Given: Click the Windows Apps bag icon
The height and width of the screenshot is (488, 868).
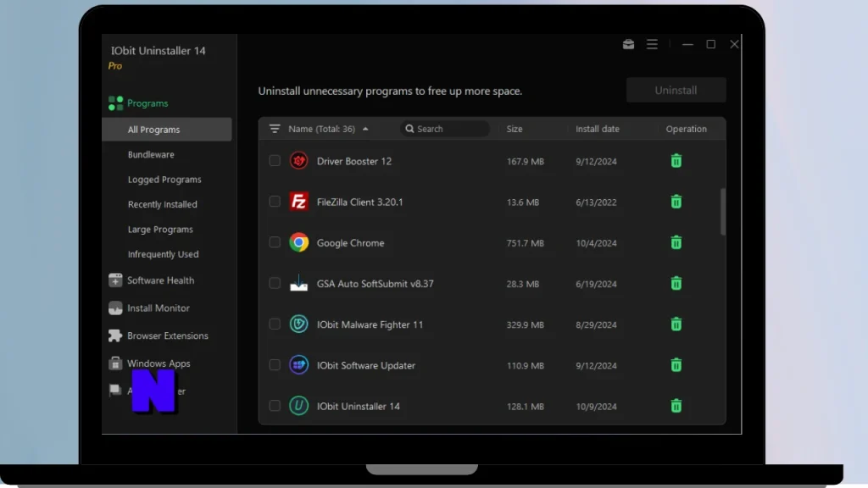Looking at the screenshot, I should tap(115, 363).
